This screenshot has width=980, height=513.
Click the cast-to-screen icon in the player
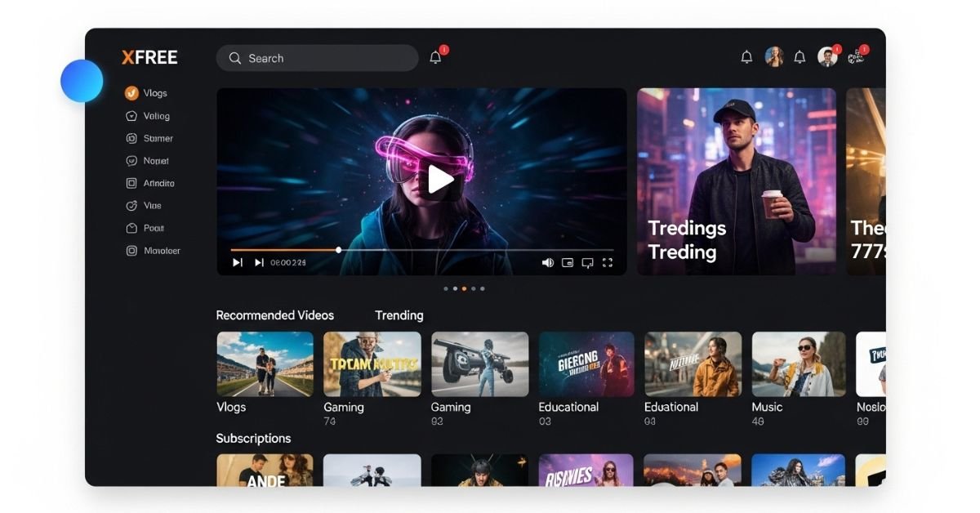(587, 262)
